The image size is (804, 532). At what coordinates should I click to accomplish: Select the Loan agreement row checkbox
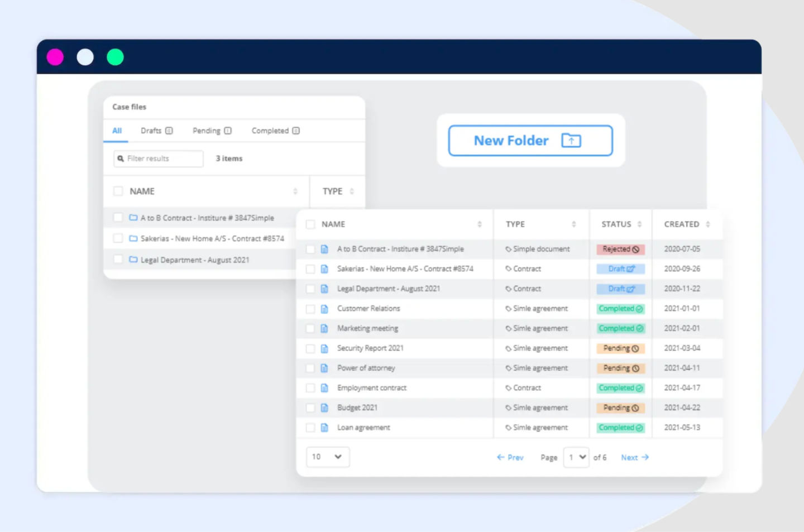tap(310, 428)
